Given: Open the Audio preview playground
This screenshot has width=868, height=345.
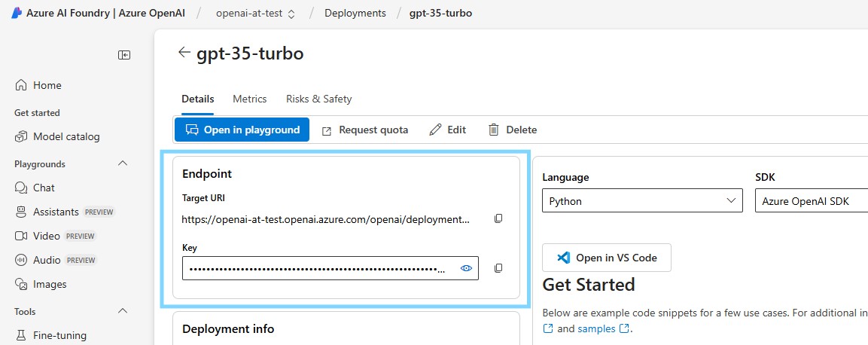Looking at the screenshot, I should pyautogui.click(x=47, y=260).
